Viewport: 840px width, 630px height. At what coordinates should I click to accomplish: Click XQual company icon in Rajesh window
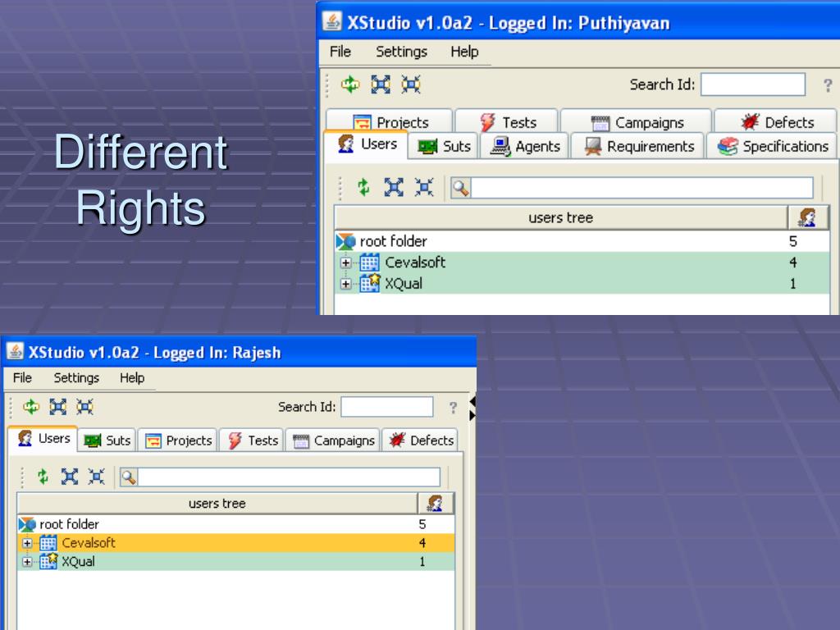tap(48, 561)
